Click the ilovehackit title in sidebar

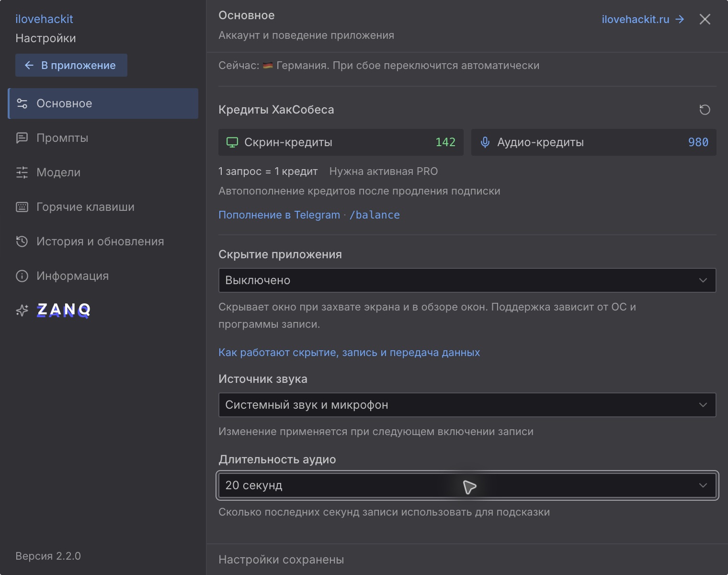[44, 19]
